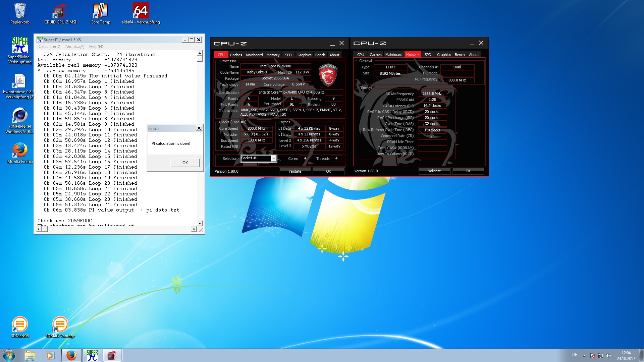Switch to About tab in right CPU-Z

pos(474,55)
